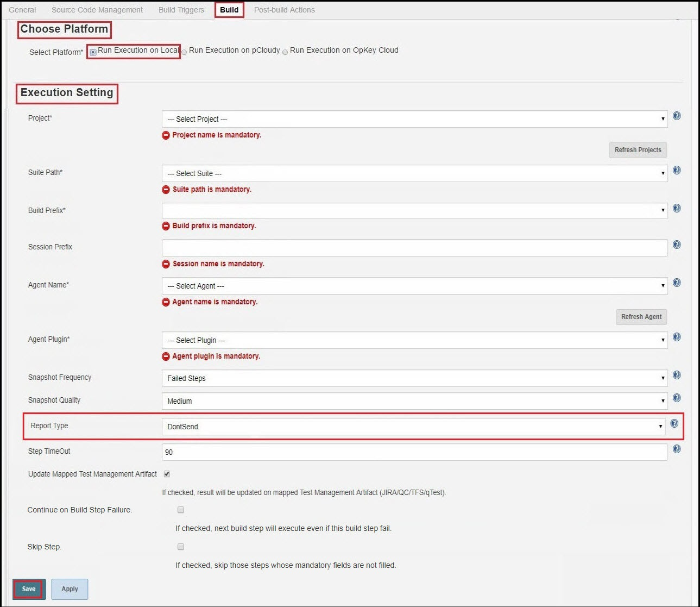Enable Continue on Build Step Failure checkbox

pyautogui.click(x=181, y=510)
